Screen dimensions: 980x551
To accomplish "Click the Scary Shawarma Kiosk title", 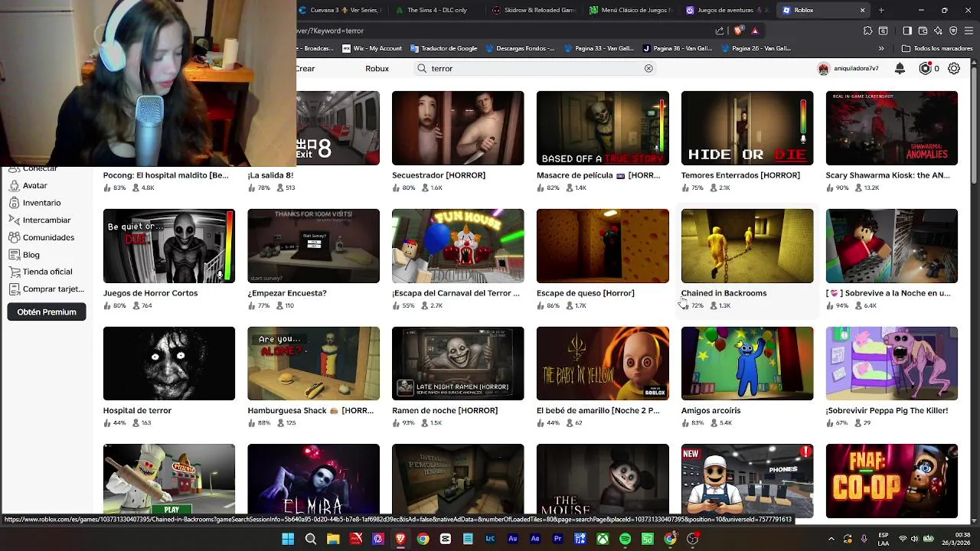I will click(x=887, y=175).
